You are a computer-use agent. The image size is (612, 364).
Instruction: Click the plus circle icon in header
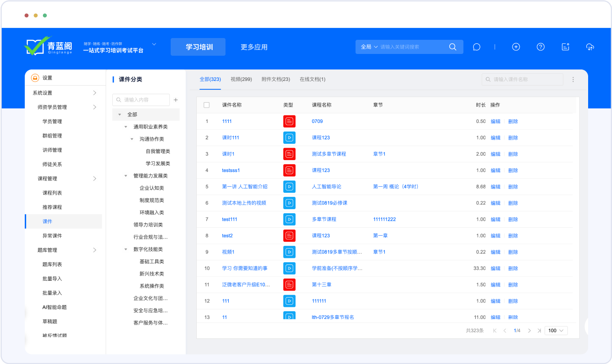tap(516, 47)
